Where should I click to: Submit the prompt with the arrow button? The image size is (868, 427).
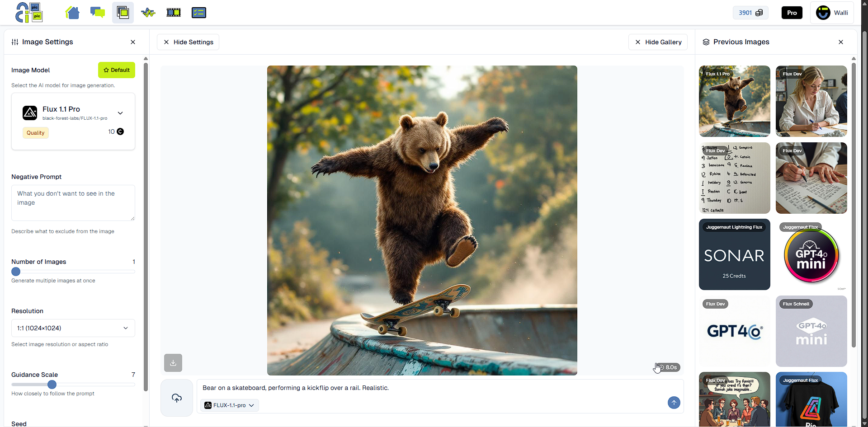pyautogui.click(x=674, y=403)
